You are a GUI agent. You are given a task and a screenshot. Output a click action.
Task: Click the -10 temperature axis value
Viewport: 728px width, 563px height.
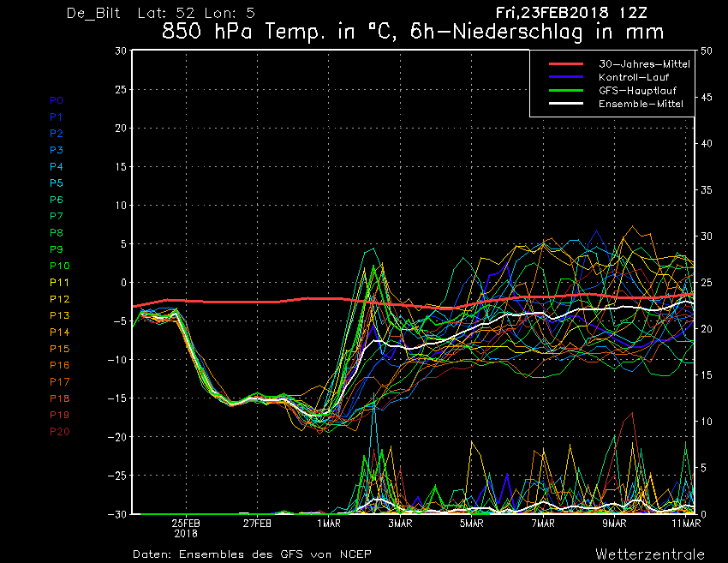pos(116,360)
